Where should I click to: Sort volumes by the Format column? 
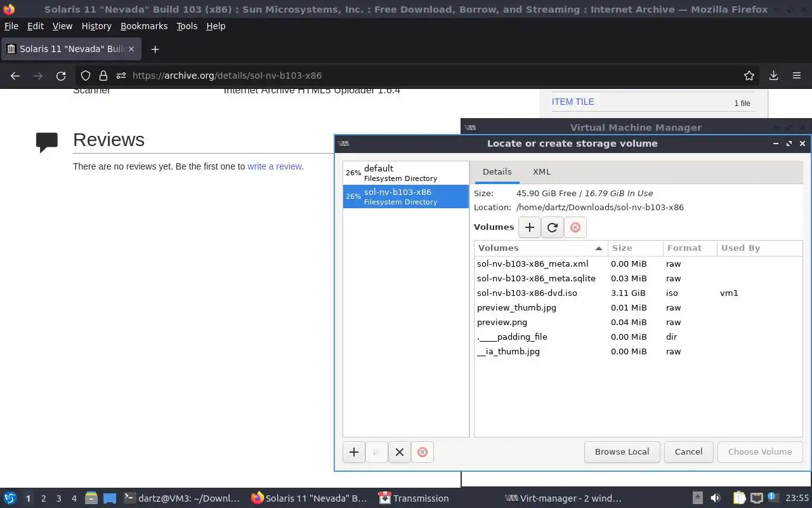click(689, 248)
